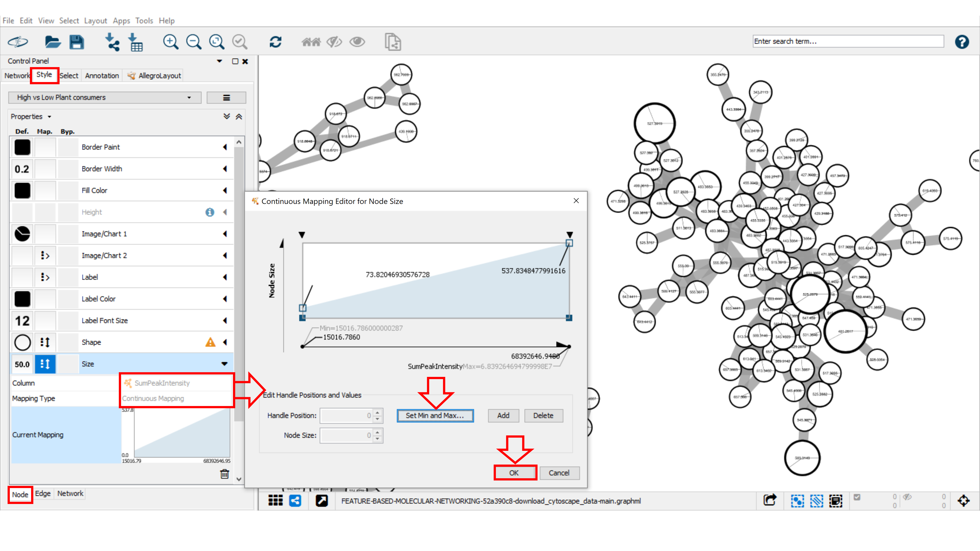Toggle edge selection mode icon
The width and height of the screenshot is (980, 551).
[816, 500]
